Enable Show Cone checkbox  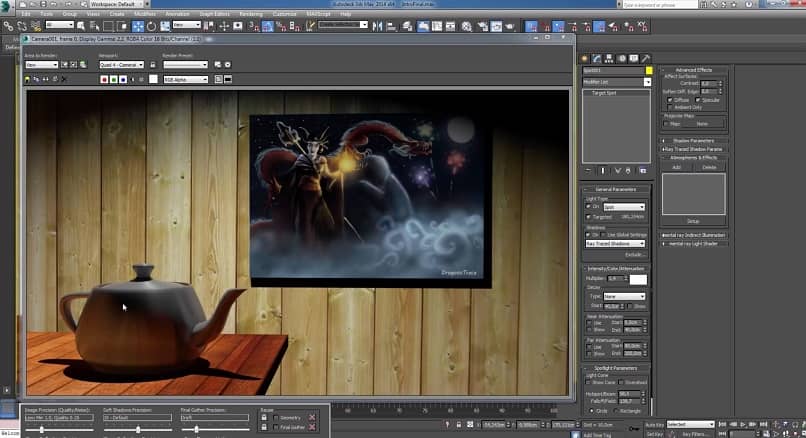[589, 382]
